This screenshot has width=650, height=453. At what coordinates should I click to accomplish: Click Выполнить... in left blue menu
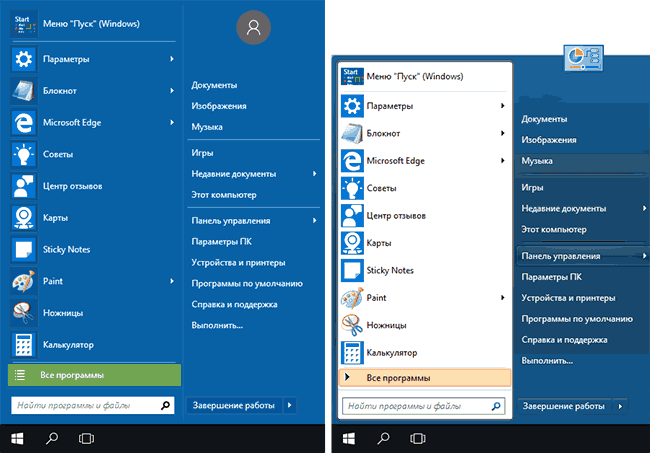[x=217, y=325]
